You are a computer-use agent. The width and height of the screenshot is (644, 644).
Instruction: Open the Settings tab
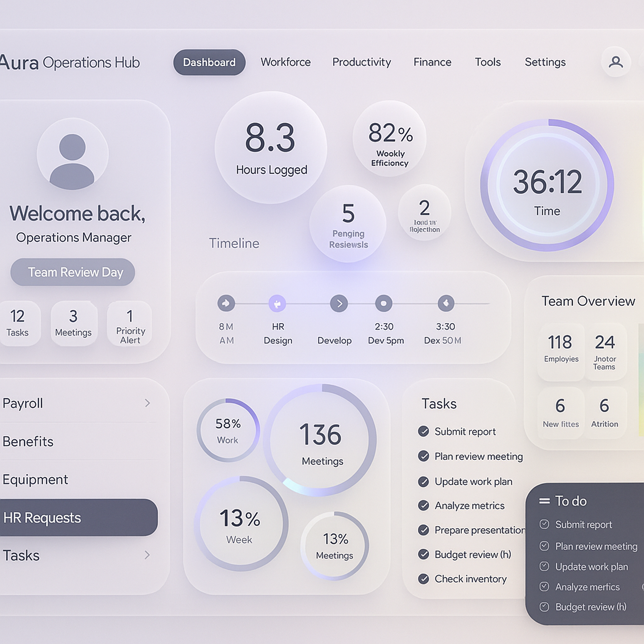tap(545, 62)
